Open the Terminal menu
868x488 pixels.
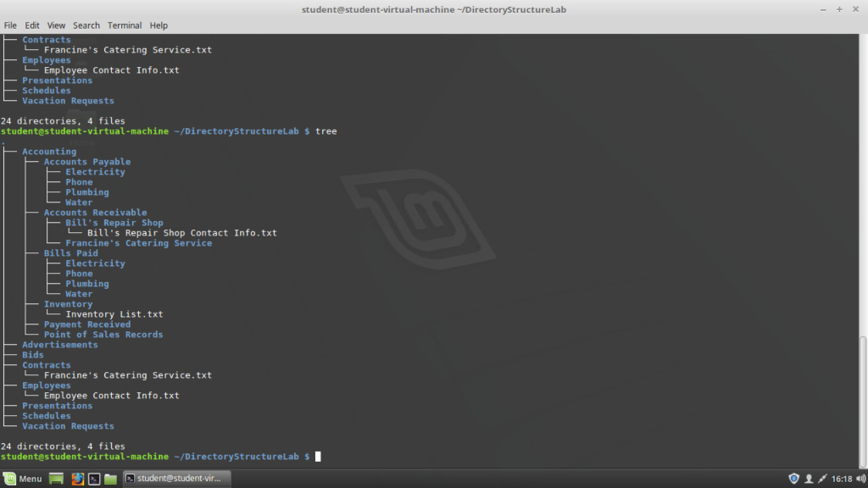pyautogui.click(x=124, y=25)
